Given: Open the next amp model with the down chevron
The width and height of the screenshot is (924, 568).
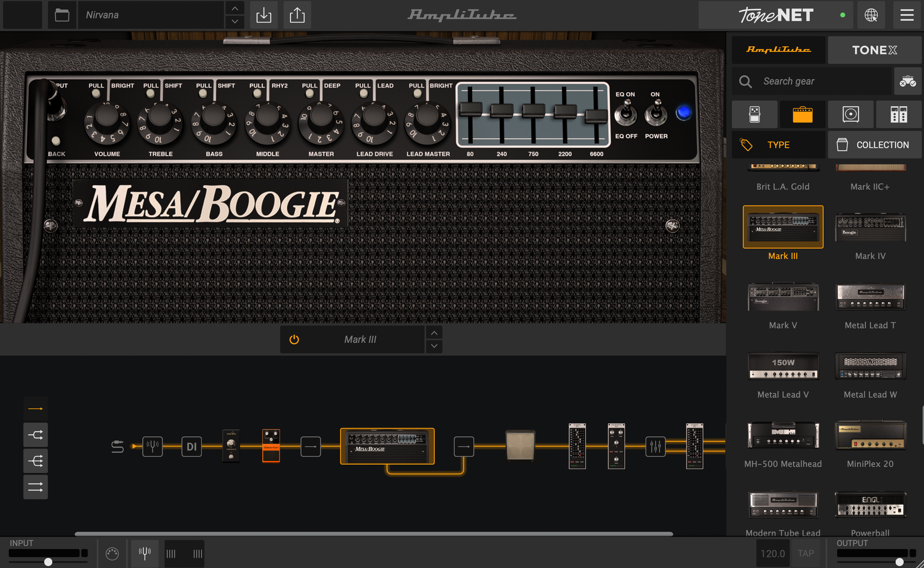Looking at the screenshot, I should click(433, 346).
